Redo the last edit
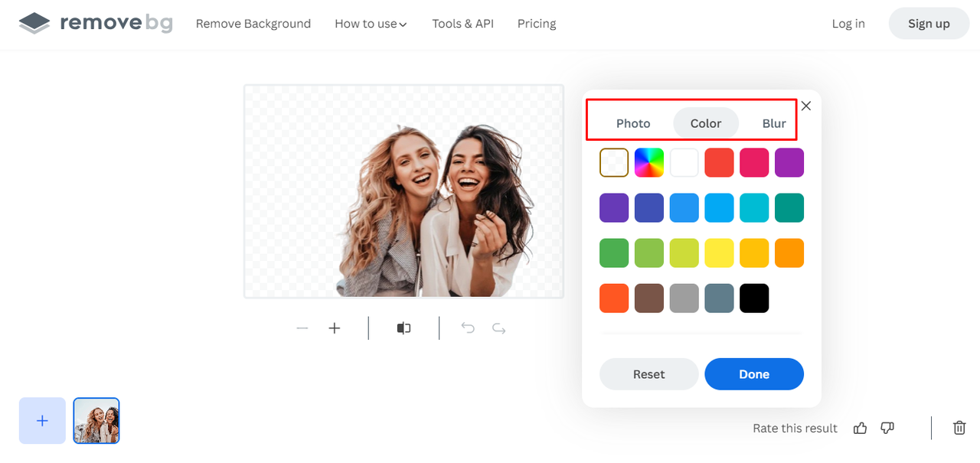980x463 pixels. (x=499, y=328)
